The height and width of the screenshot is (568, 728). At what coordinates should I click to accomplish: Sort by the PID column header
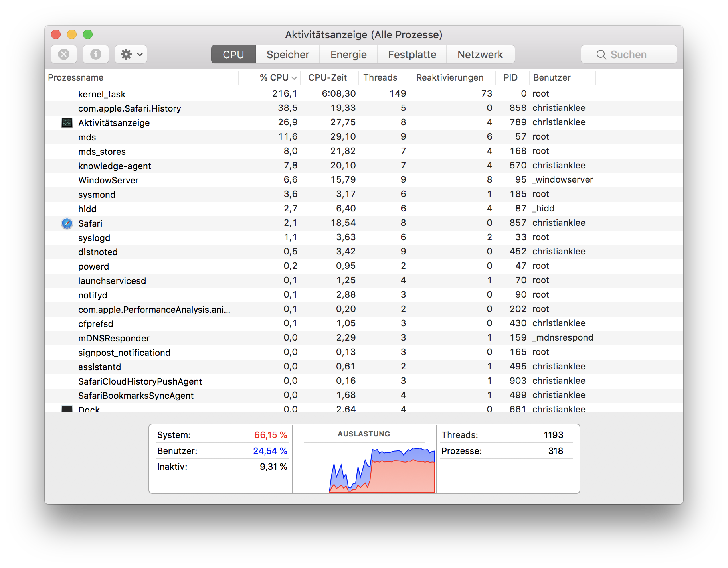pos(512,77)
